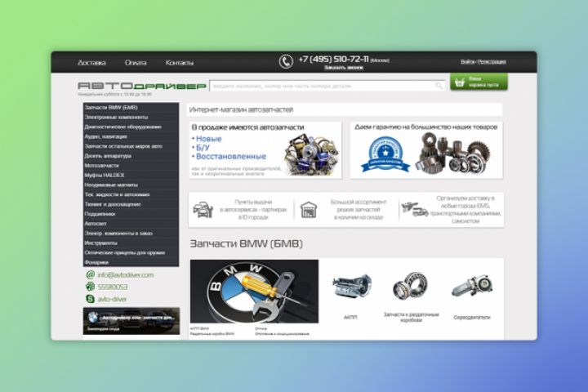The image size is (588, 392).
Task: Open the video thumbnail below sidebar contacts
Action: [x=131, y=321]
